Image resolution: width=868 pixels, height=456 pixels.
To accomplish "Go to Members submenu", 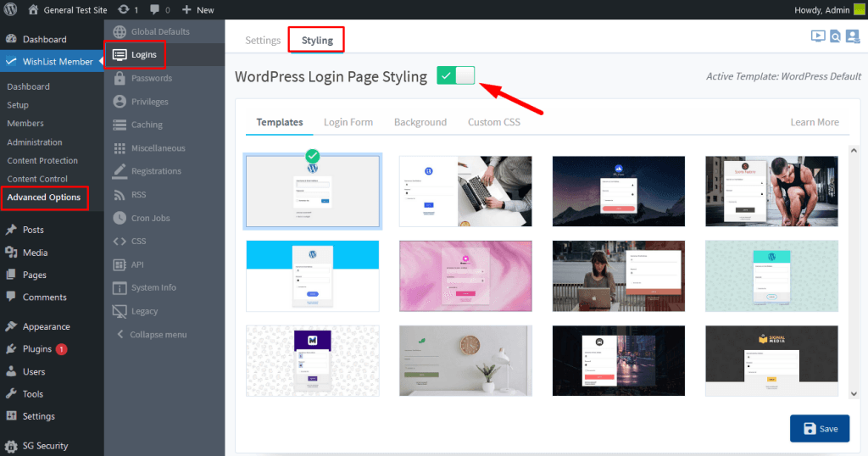I will coord(25,123).
